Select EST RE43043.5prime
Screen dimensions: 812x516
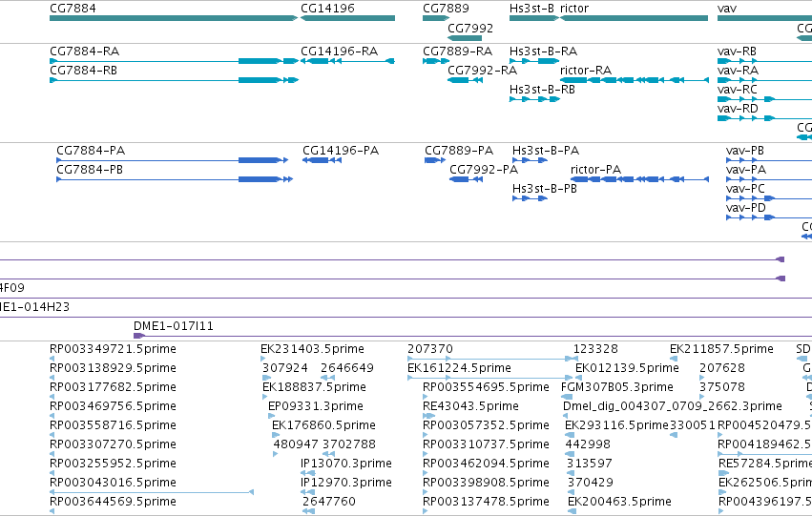(470, 406)
